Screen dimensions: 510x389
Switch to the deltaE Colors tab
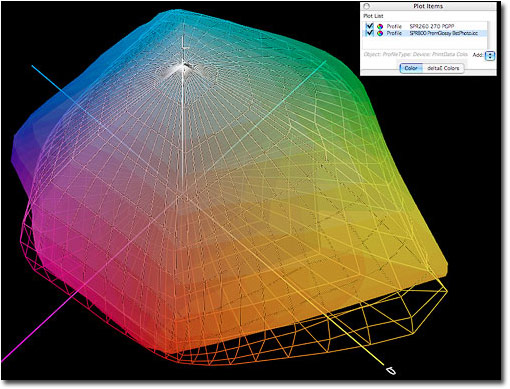443,68
